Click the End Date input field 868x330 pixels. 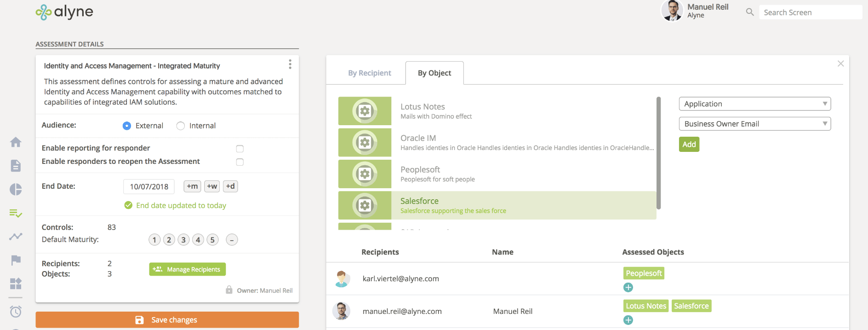(x=149, y=186)
